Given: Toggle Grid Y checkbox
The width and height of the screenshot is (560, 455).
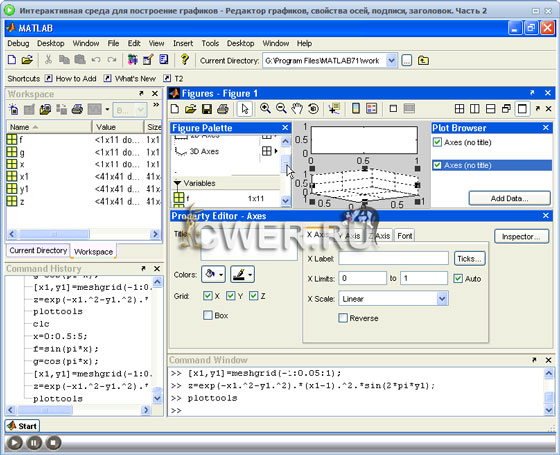Looking at the screenshot, I should pyautogui.click(x=231, y=296).
